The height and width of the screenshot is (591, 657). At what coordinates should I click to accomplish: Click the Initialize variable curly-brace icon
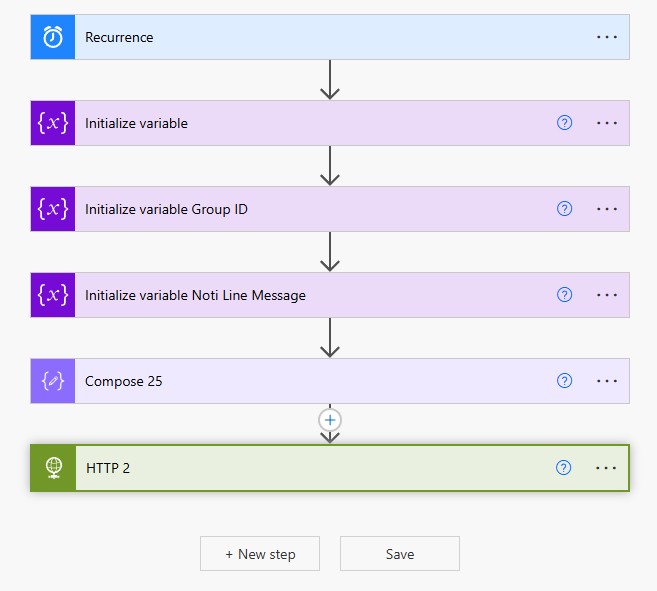53,123
